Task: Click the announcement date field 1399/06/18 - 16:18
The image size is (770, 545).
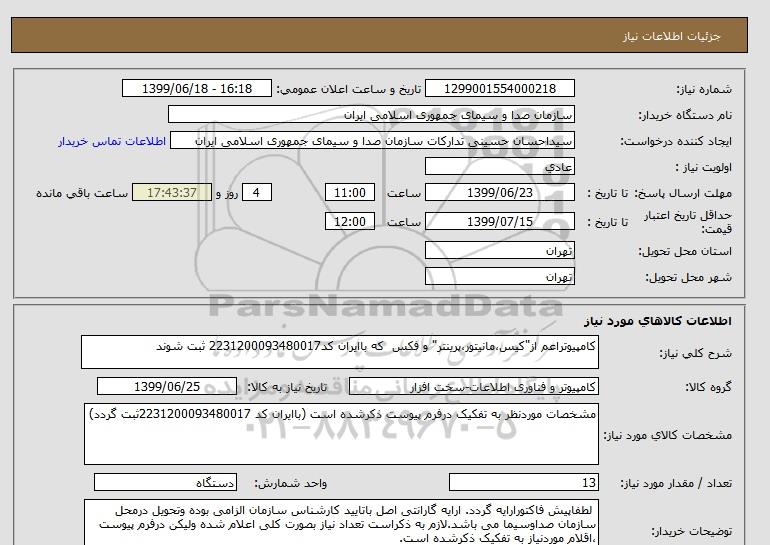Action: click(x=196, y=88)
